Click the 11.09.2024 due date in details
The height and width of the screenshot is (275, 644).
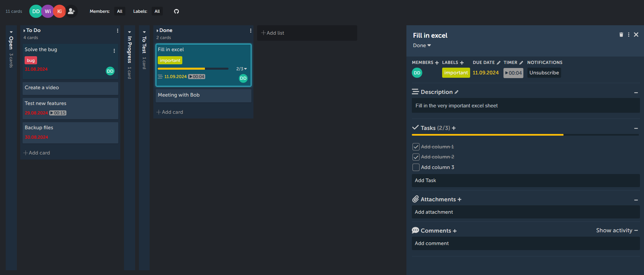tap(486, 73)
